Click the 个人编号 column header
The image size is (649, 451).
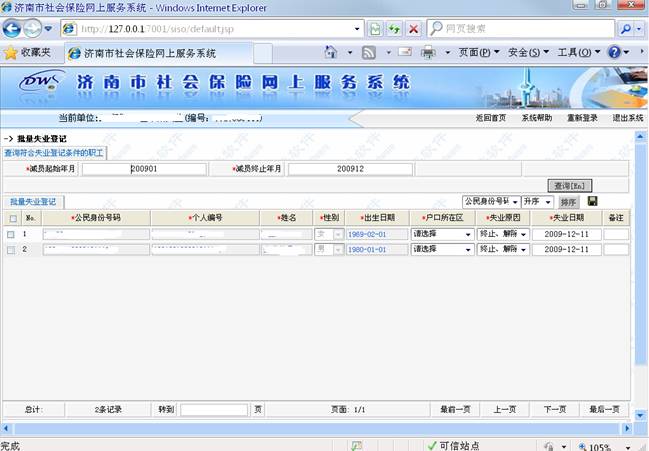205,218
